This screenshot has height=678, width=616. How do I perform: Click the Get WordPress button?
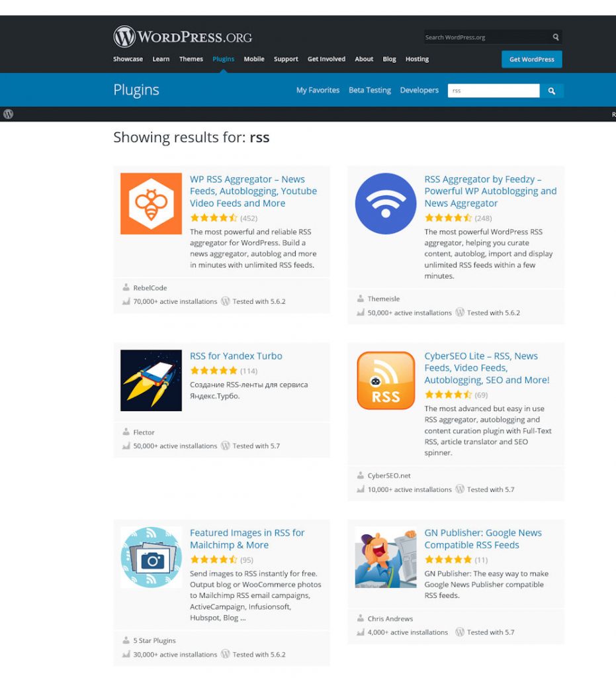[x=532, y=59]
